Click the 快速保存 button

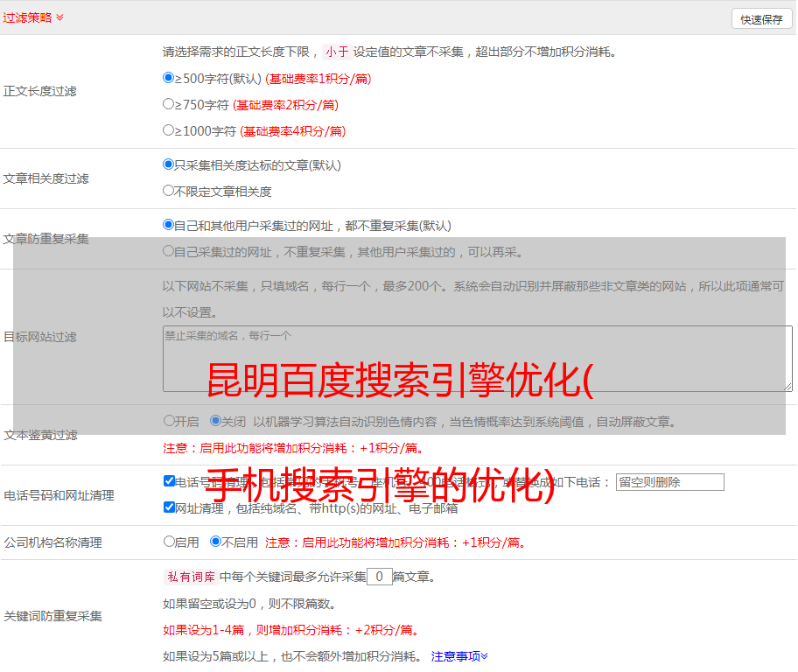pyautogui.click(x=761, y=19)
